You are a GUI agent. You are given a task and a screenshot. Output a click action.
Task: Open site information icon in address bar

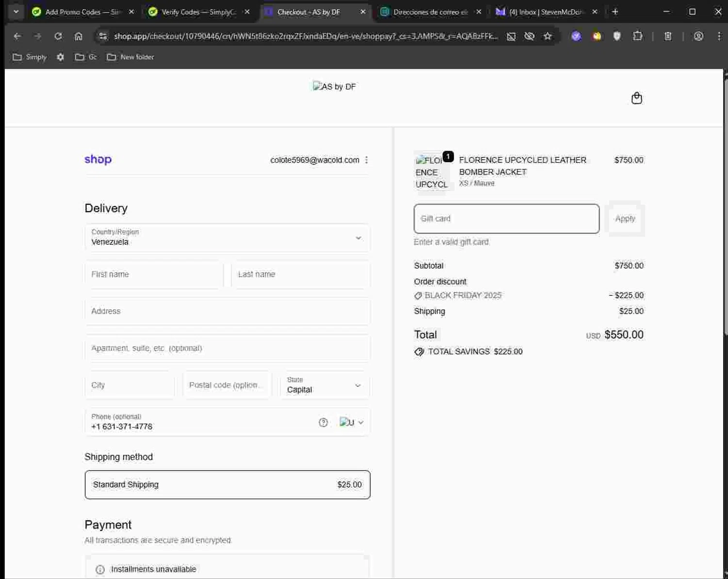[102, 36]
